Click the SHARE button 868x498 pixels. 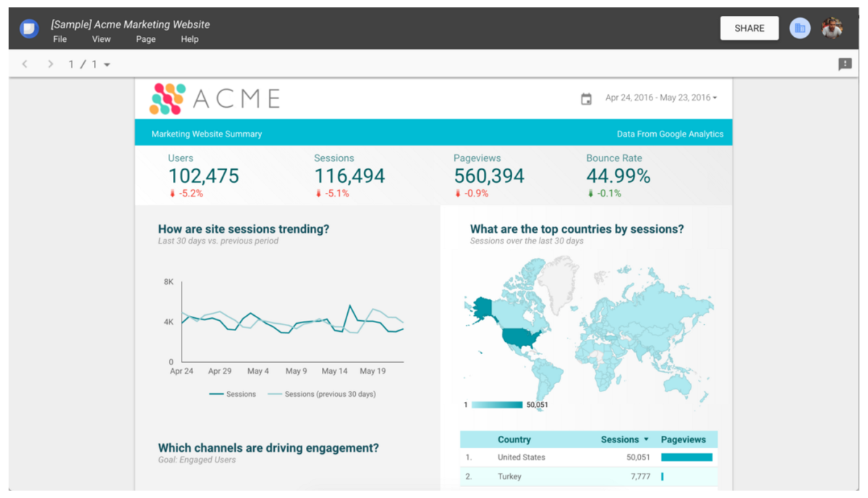[749, 28]
